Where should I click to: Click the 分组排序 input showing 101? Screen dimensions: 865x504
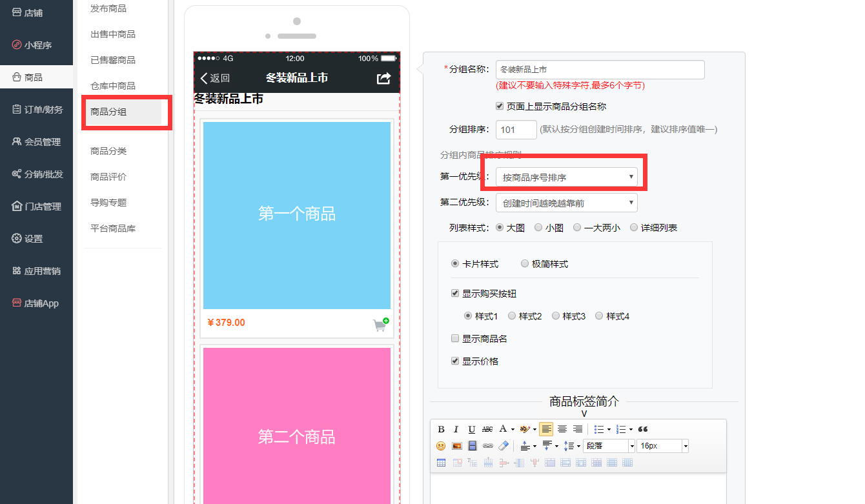tap(516, 129)
